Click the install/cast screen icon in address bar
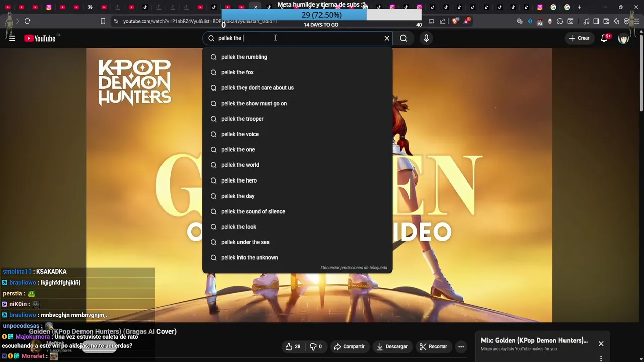This screenshot has height=362, width=644. point(431,21)
